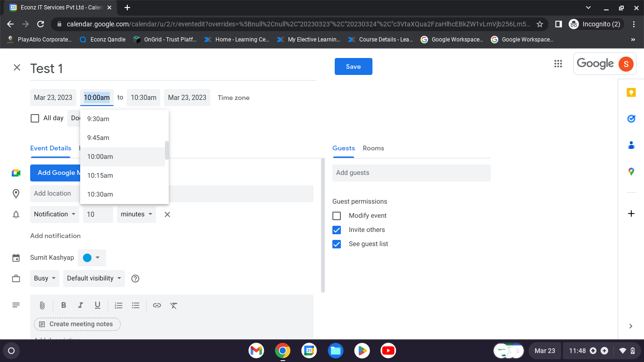Focus the Add guests field
644x362 pixels.
pos(412,173)
